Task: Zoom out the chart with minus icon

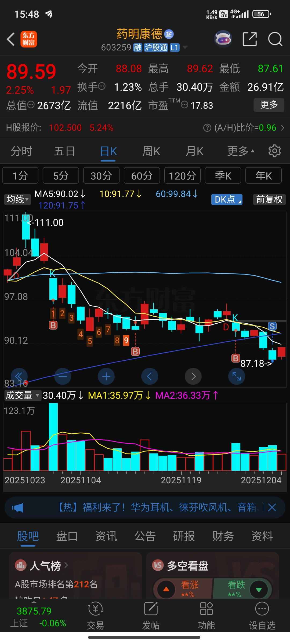Action: pos(63,376)
